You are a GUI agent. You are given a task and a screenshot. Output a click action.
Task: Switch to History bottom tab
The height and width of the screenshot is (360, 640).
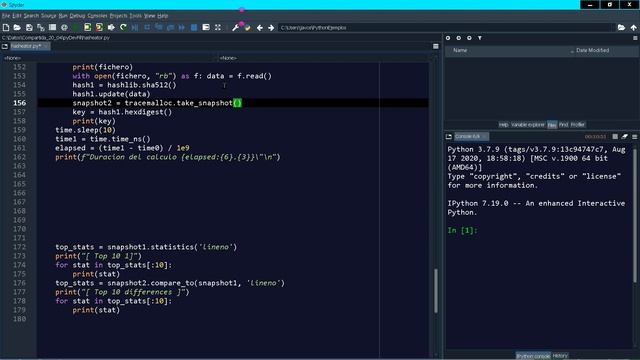tap(560, 356)
